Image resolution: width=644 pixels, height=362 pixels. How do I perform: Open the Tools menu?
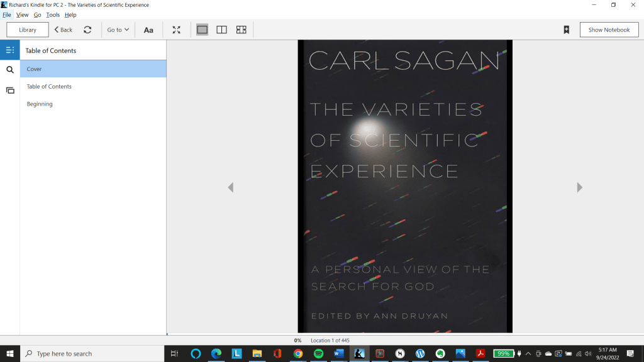pyautogui.click(x=53, y=14)
